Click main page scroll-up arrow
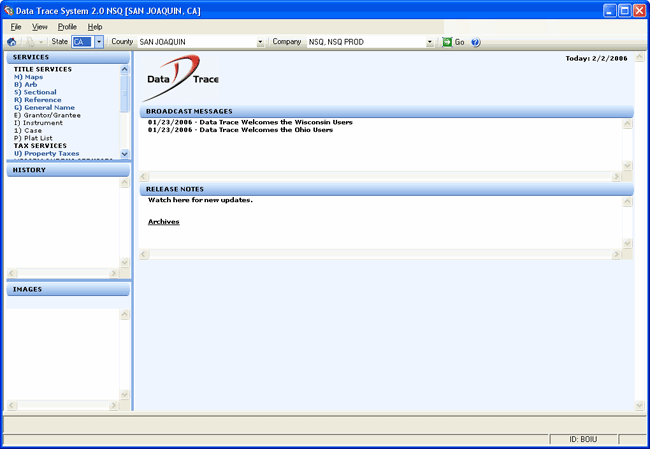The image size is (650, 449). point(640,57)
